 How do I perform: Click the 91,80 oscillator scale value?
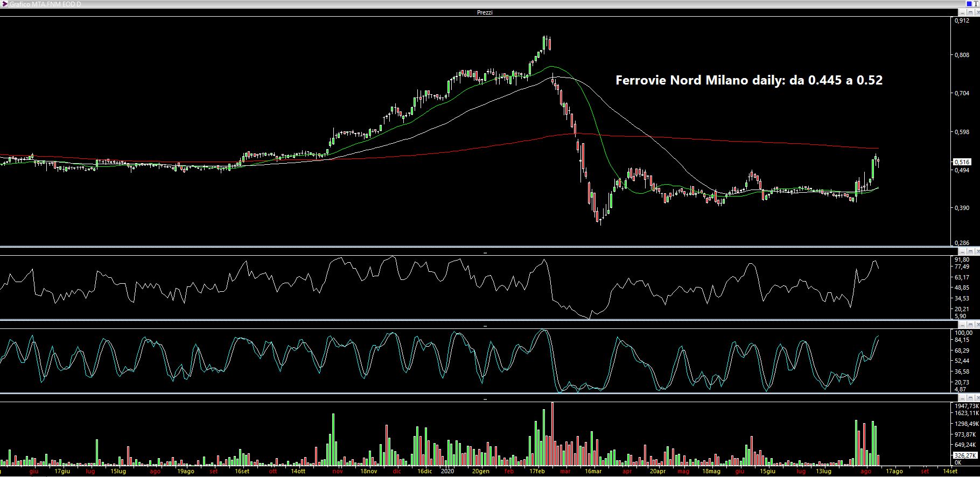coord(962,259)
